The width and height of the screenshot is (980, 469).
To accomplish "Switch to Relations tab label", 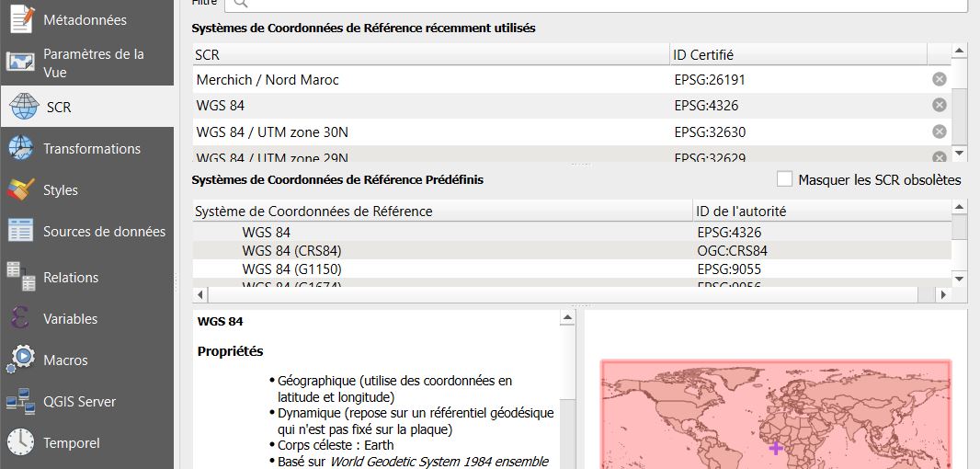I will coord(71,277).
